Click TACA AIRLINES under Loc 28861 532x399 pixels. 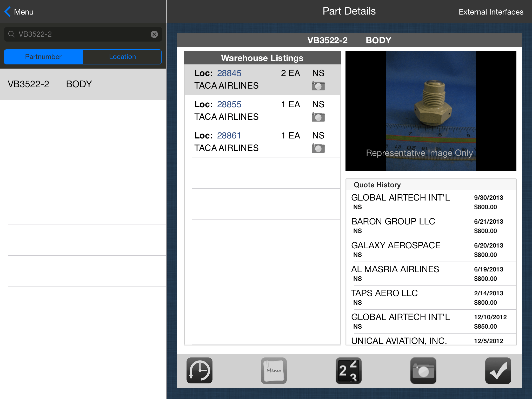(x=227, y=148)
